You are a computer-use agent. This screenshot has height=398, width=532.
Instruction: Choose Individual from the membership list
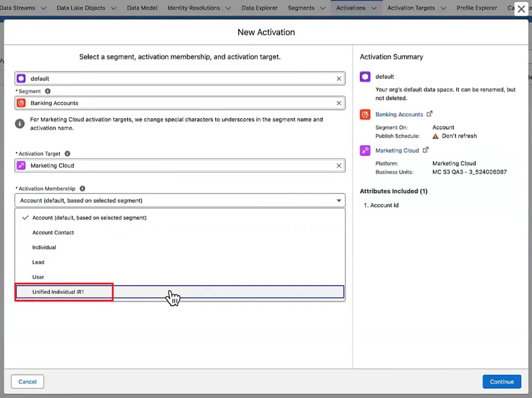coord(180,247)
